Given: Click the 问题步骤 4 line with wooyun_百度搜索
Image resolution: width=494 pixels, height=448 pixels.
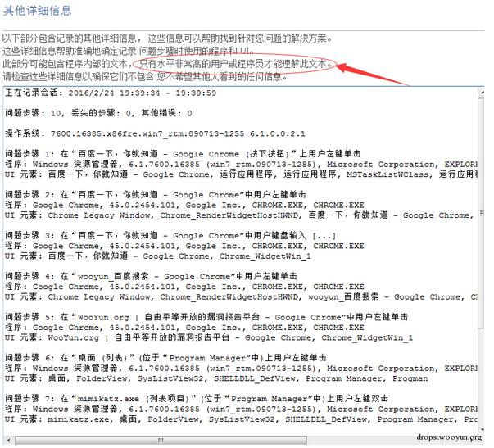Looking at the screenshot, I should pyautogui.click(x=152, y=276).
